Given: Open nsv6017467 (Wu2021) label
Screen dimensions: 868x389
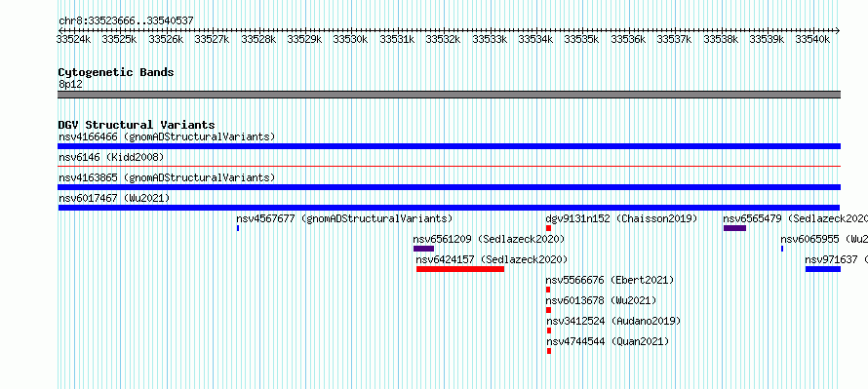Looking at the screenshot, I should point(114,198).
